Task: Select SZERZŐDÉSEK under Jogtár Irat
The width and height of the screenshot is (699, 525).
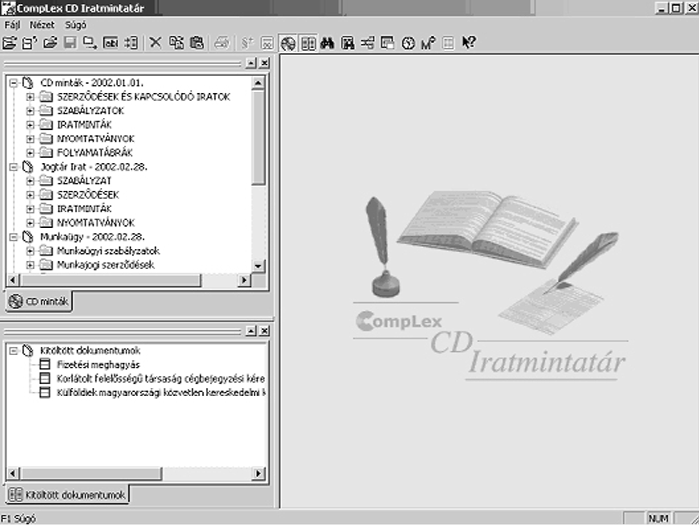Action: (88, 195)
